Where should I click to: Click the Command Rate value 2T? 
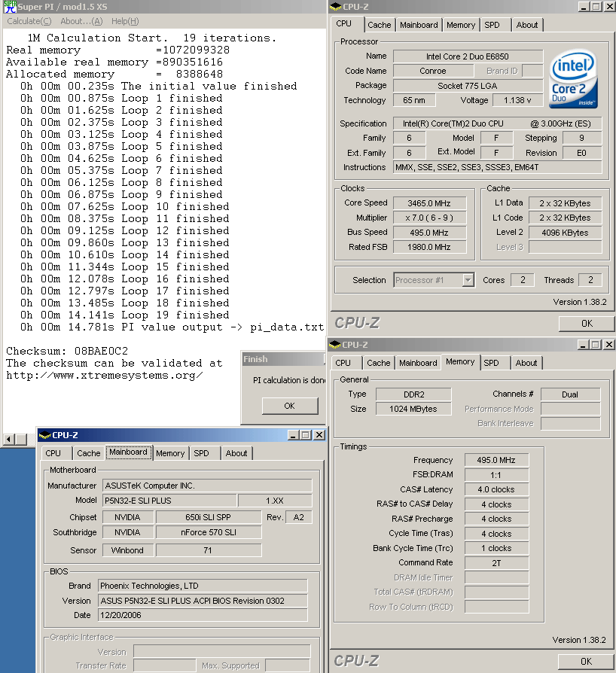[496, 562]
